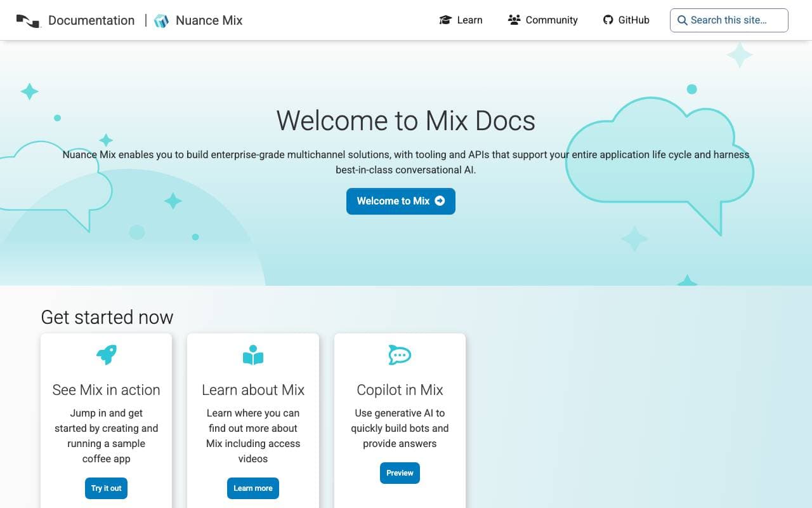
Task: Click the rocket icon on See Mix in action card
Action: [107, 354]
